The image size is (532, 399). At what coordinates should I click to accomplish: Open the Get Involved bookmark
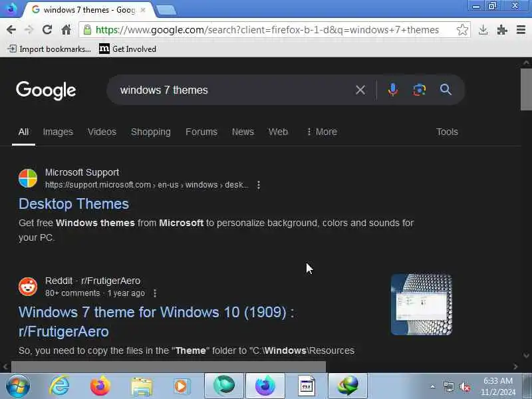tap(128, 49)
